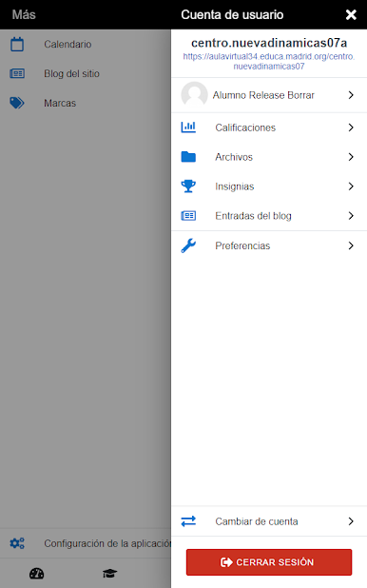The image size is (367, 588).
Task: Expand the Insignias chevron arrow
Action: pyautogui.click(x=351, y=186)
